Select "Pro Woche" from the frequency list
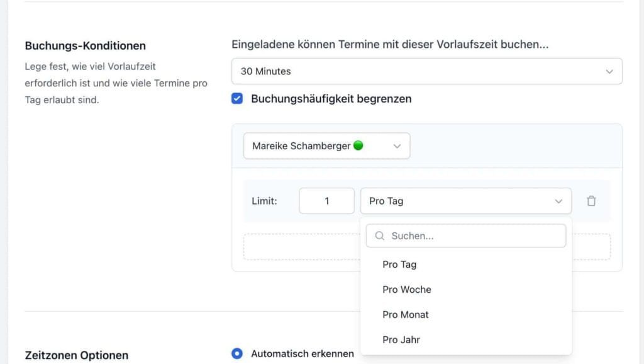Viewport: 644px width, 364px height. 406,289
